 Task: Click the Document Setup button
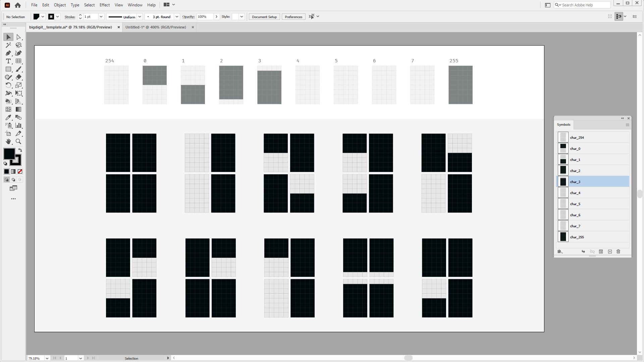pos(264,16)
